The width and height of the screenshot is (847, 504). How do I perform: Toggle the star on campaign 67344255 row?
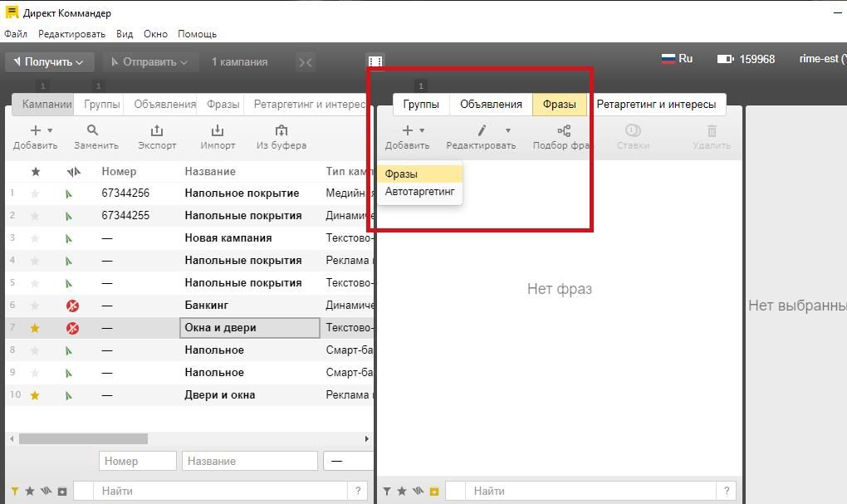pyautogui.click(x=35, y=216)
